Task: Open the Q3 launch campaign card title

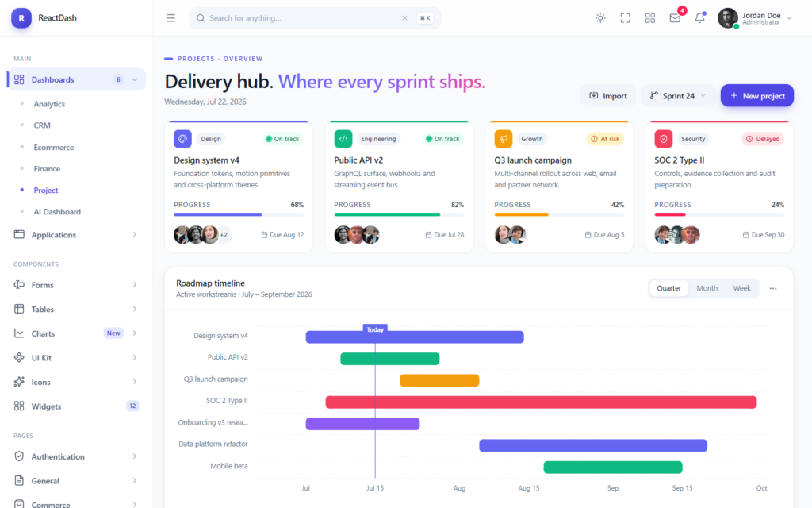Action: point(533,160)
